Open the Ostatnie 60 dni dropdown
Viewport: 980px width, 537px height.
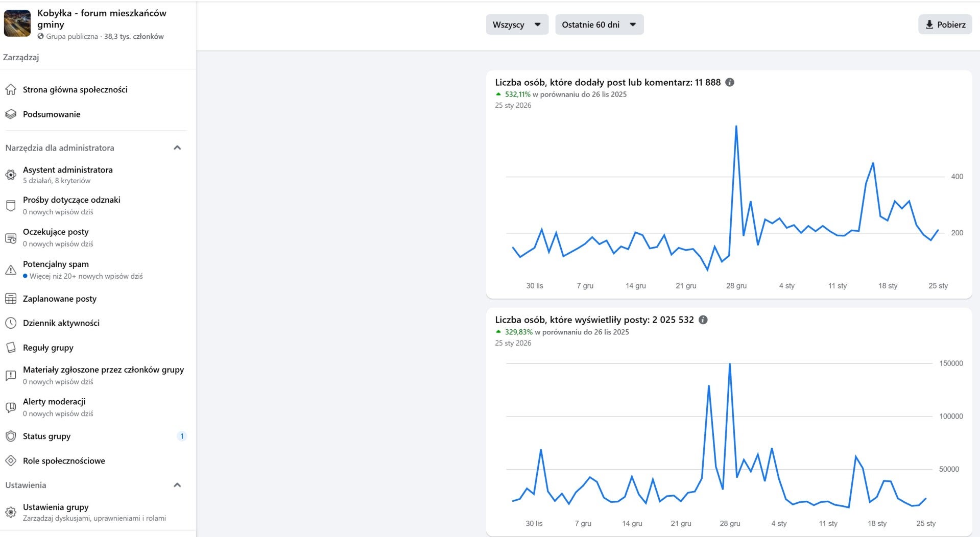(x=599, y=25)
